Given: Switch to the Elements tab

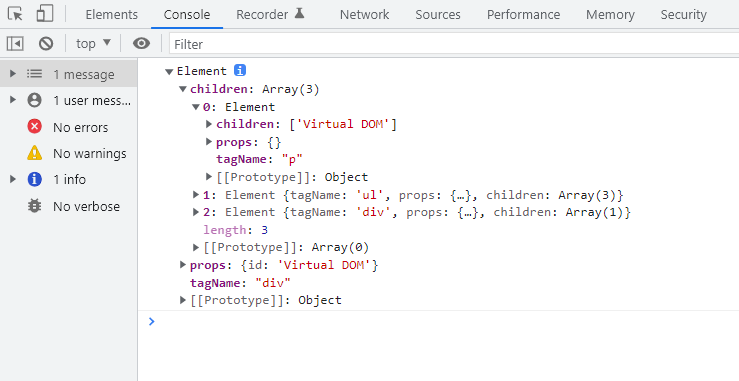Looking at the screenshot, I should [112, 15].
